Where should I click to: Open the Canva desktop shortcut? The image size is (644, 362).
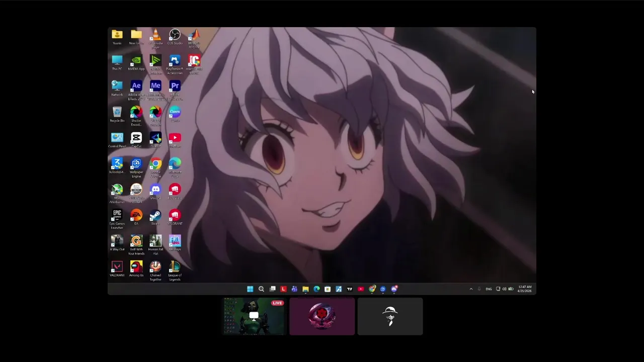click(x=175, y=115)
